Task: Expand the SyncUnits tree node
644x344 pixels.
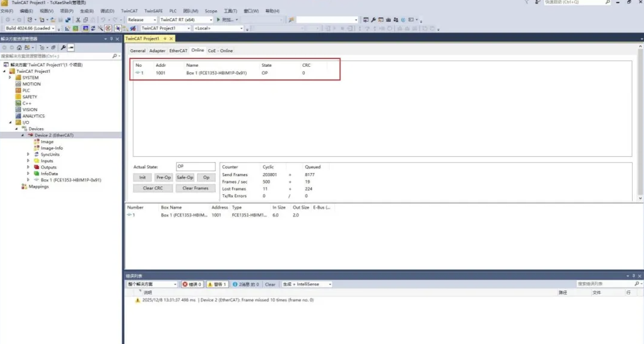Action: (28, 155)
